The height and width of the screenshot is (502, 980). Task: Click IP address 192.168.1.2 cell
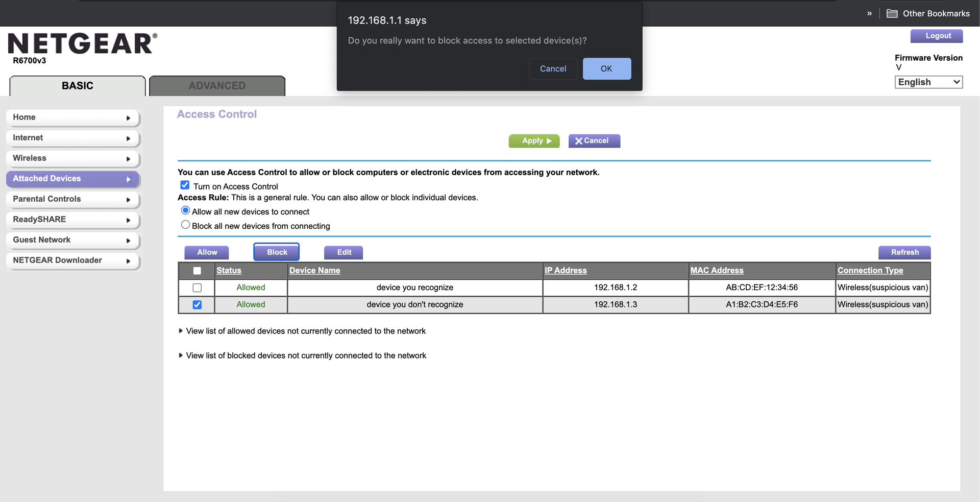point(616,288)
